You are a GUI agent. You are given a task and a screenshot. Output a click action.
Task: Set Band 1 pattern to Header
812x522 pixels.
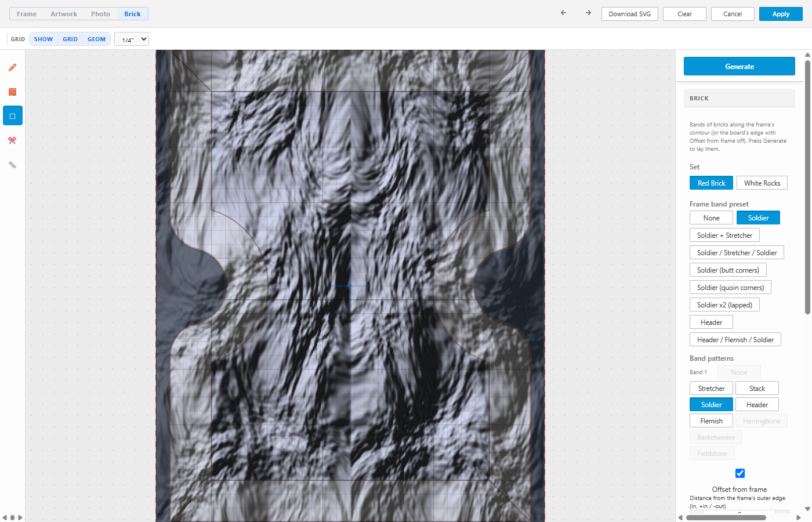click(x=757, y=404)
